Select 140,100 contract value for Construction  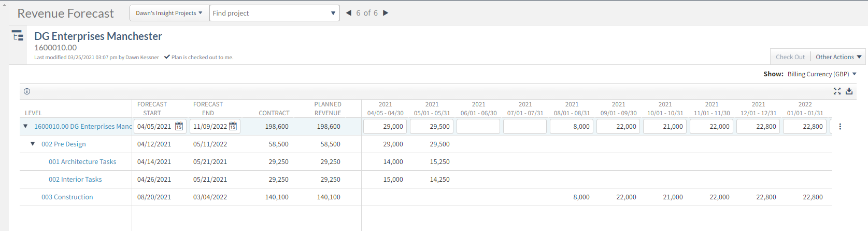click(277, 197)
